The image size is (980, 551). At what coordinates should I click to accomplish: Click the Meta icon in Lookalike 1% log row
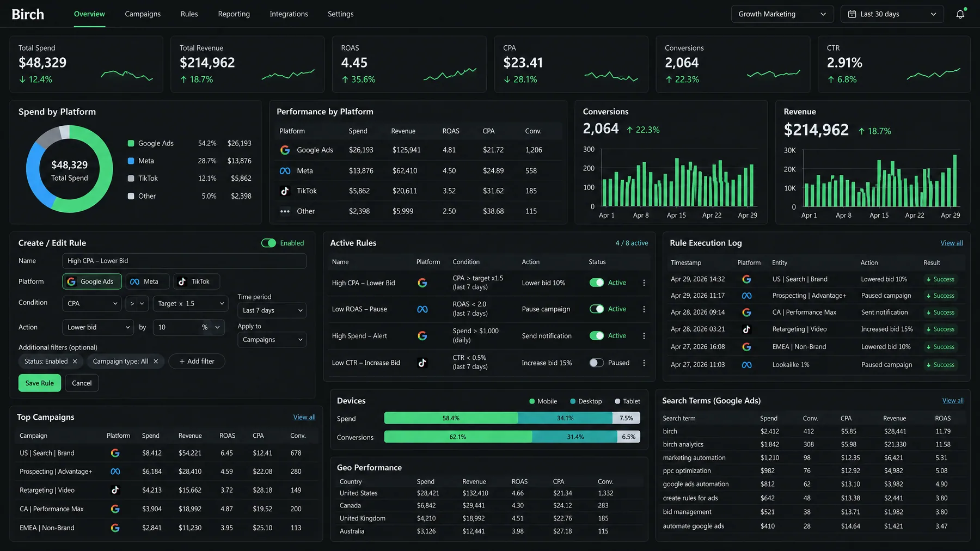746,365
